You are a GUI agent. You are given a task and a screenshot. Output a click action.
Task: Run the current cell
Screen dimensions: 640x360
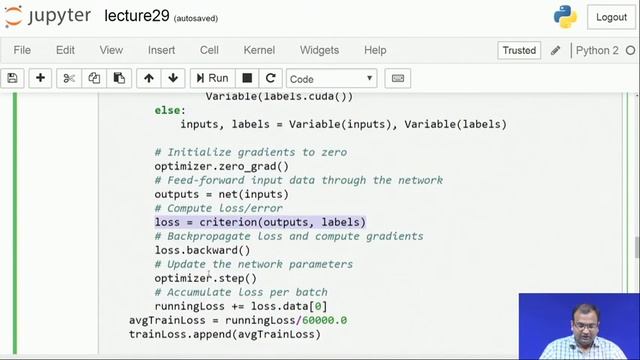tap(213, 78)
